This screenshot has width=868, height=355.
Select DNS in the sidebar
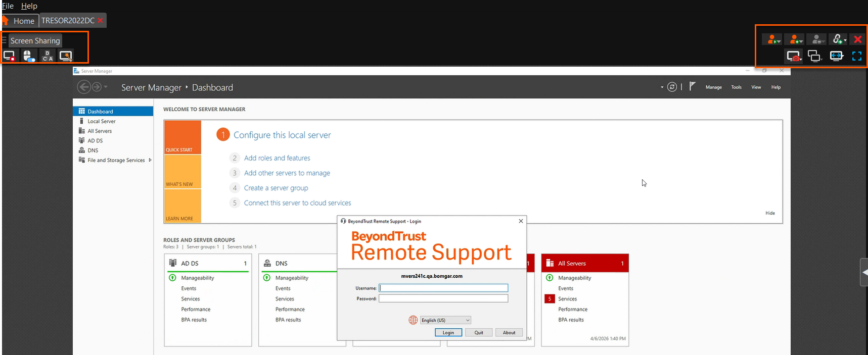click(113, 150)
